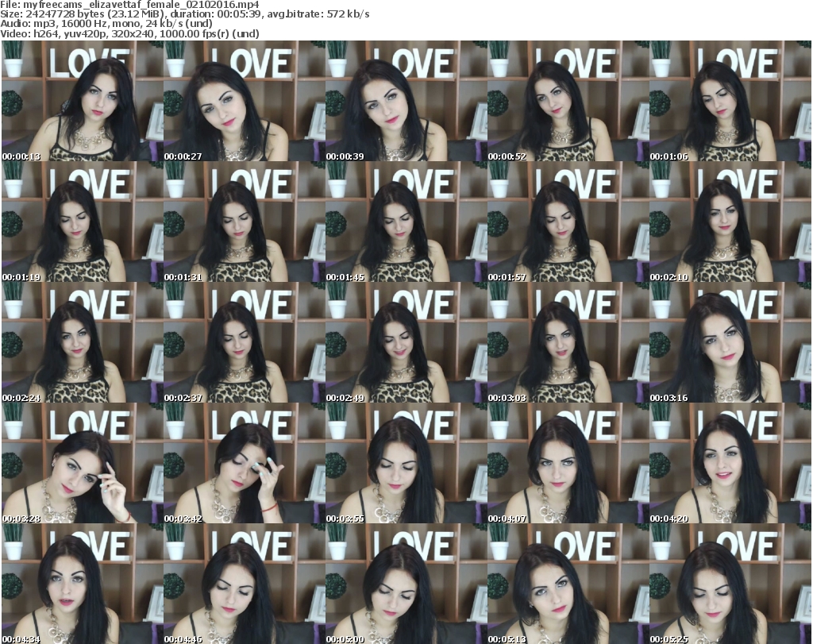Select the frame stamped 00:01:57
The image size is (813, 644).
coord(568,222)
